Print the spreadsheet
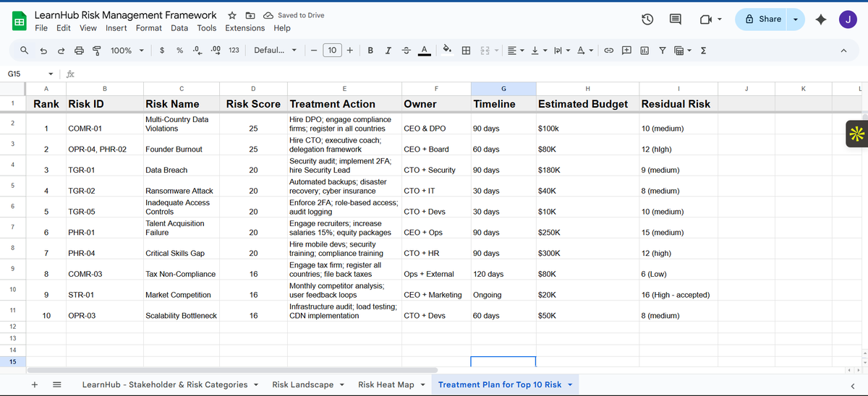This screenshot has height=396, width=868. (79, 51)
